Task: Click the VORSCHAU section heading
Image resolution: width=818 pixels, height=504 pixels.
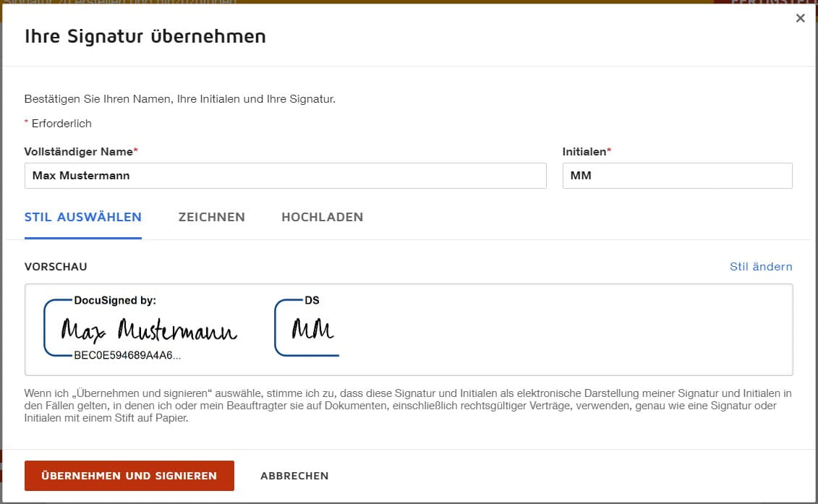Action: pyautogui.click(x=56, y=266)
